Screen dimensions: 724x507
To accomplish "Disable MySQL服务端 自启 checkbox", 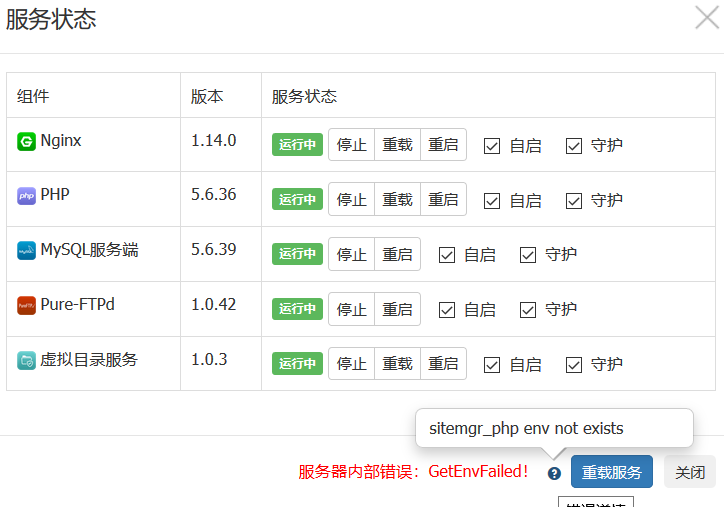I will tap(447, 255).
